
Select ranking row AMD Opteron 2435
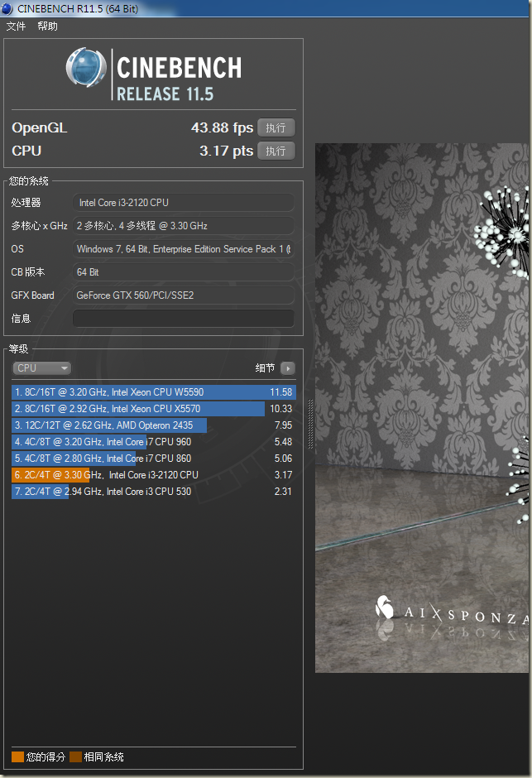(x=154, y=425)
